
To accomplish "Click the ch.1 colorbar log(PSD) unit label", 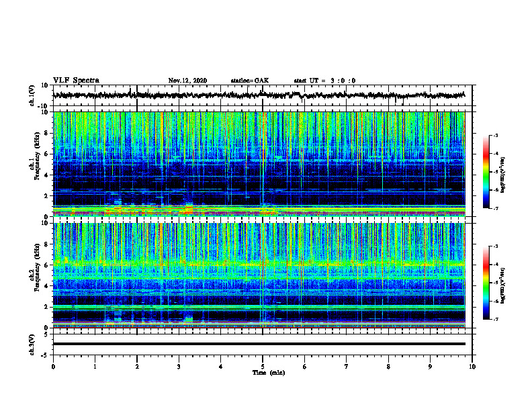I will (x=503, y=175).
